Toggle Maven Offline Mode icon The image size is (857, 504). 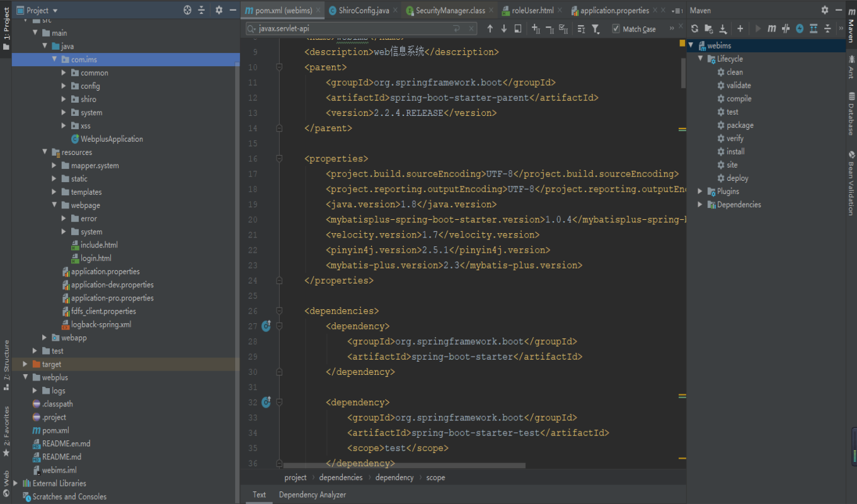786,28
